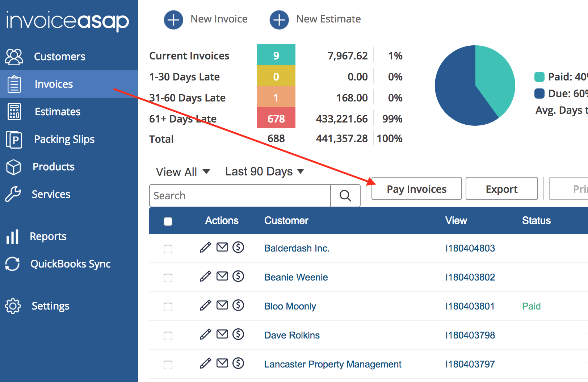Click the red 61+ Days Late count 678
This screenshot has height=382, width=588.
(276, 118)
